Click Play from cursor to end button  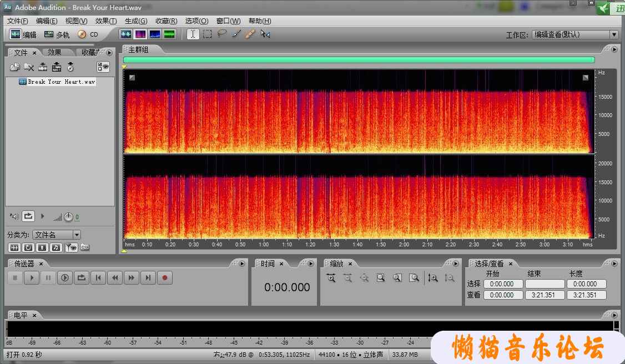click(64, 277)
